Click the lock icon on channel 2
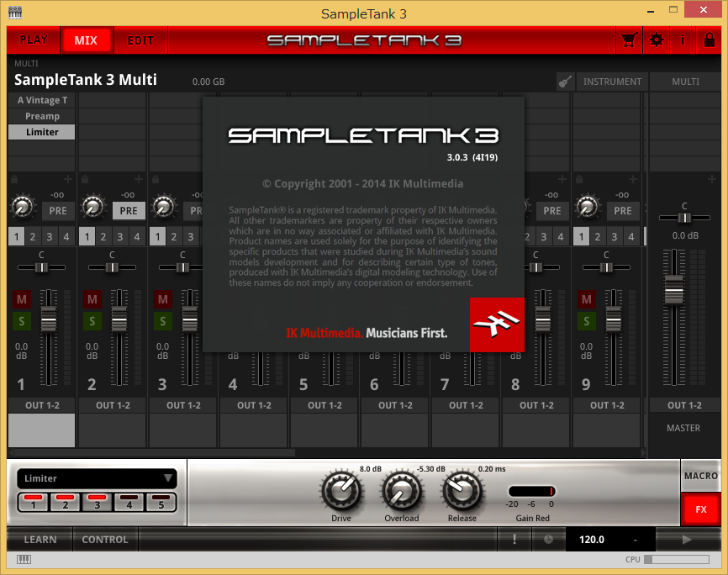Viewport: 728px width, 575px height. 85,179
